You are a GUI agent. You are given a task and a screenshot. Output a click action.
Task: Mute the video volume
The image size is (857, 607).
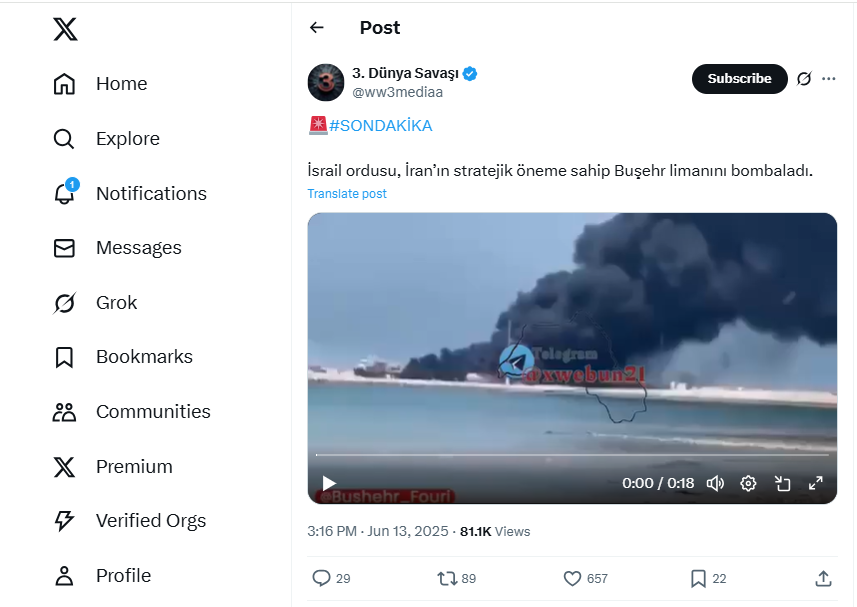(x=715, y=484)
